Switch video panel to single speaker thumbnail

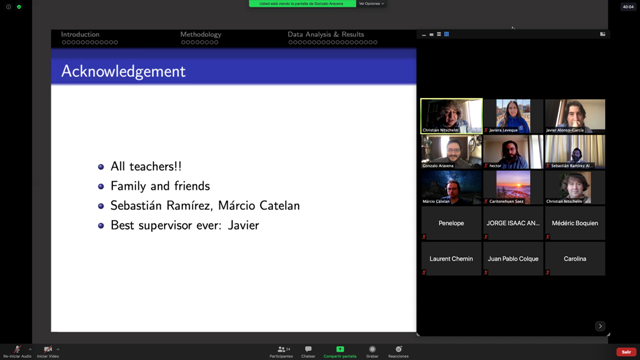pos(431,35)
